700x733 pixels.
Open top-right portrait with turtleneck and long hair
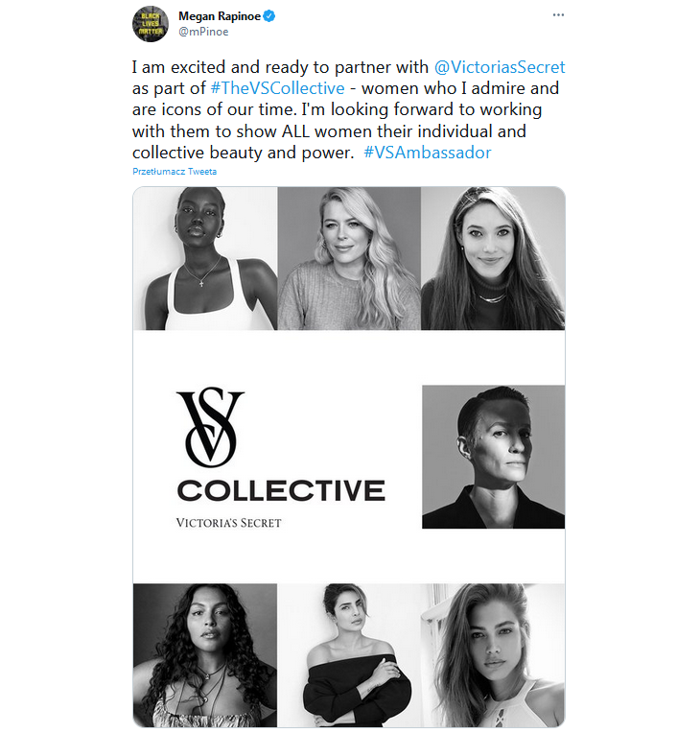493,258
